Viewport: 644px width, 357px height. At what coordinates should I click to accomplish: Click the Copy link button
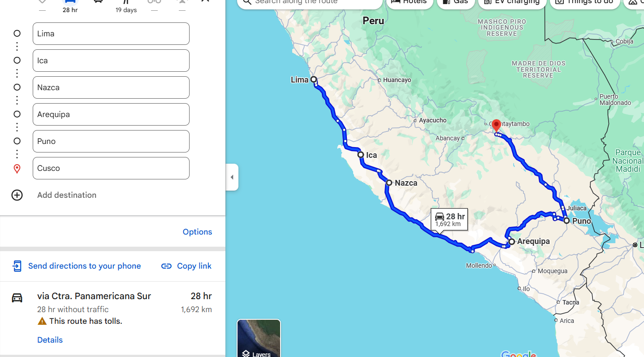(x=186, y=266)
